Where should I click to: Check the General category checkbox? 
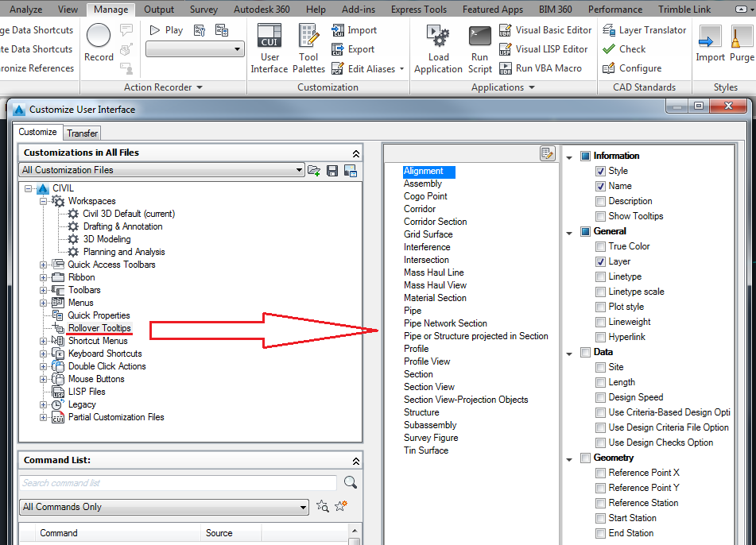(585, 232)
